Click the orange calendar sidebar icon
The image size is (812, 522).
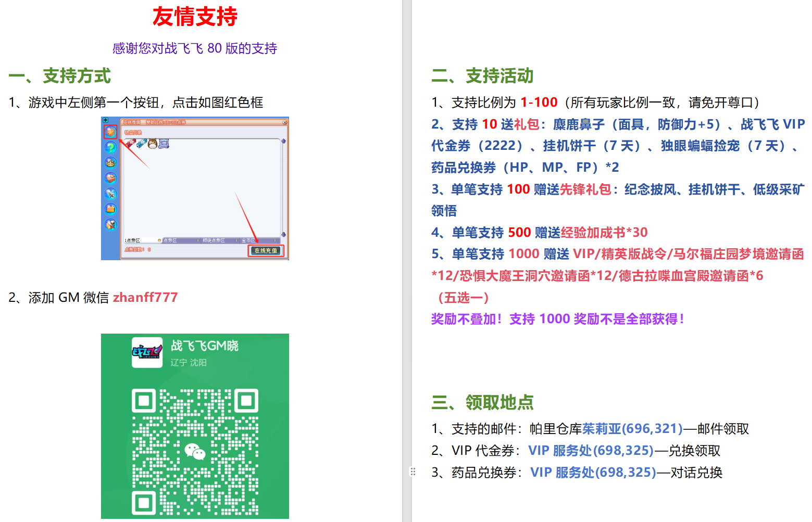point(110,209)
